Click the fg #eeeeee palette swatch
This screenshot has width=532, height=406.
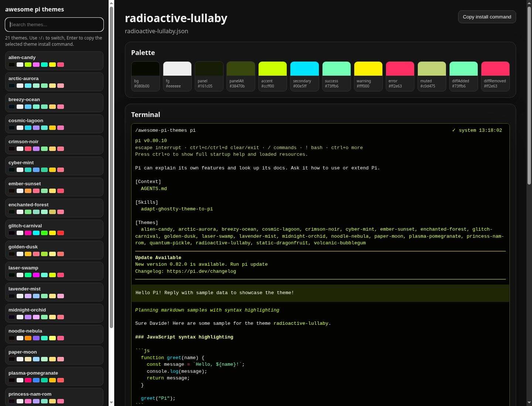pyautogui.click(x=177, y=76)
